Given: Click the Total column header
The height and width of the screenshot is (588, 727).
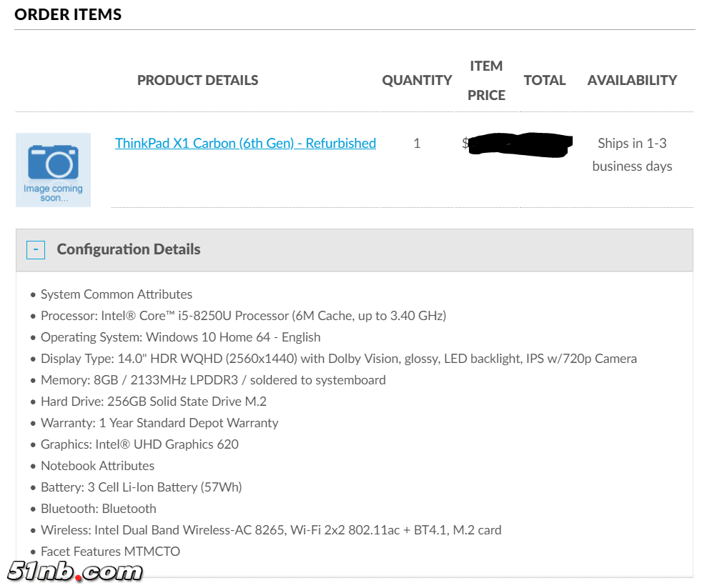Looking at the screenshot, I should coord(544,80).
